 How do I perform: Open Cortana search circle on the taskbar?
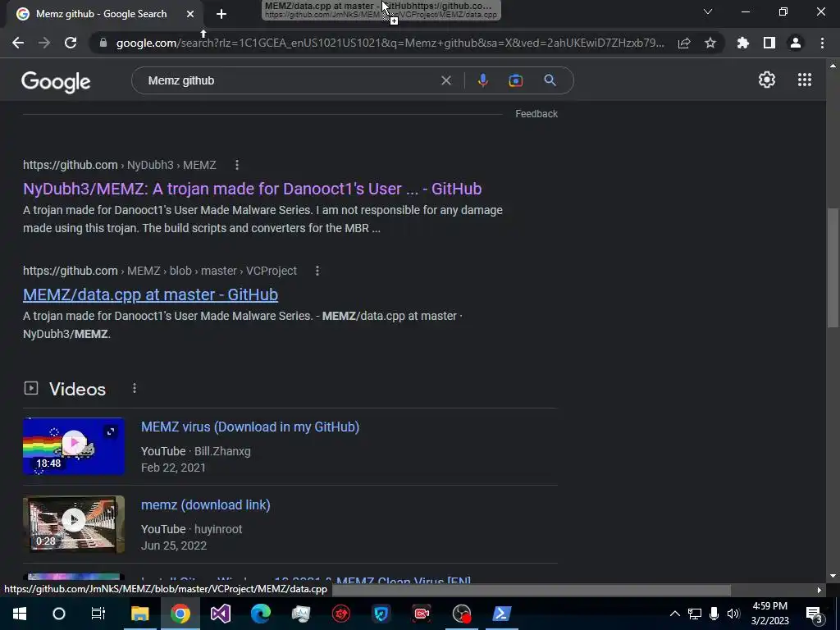(59, 614)
